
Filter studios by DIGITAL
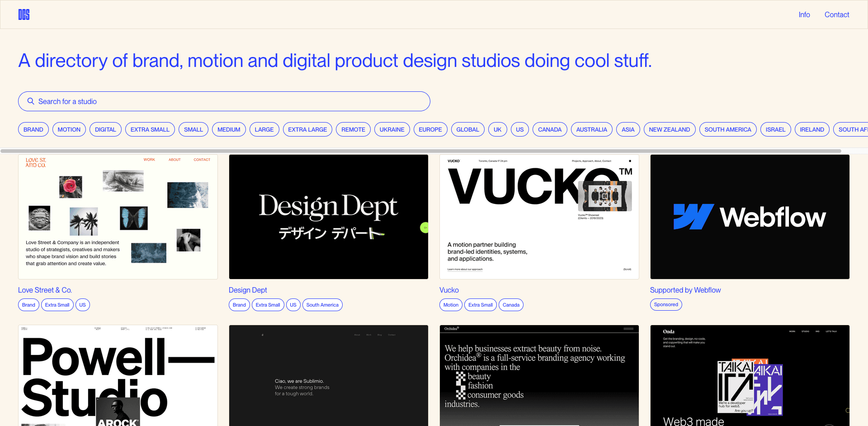105,129
